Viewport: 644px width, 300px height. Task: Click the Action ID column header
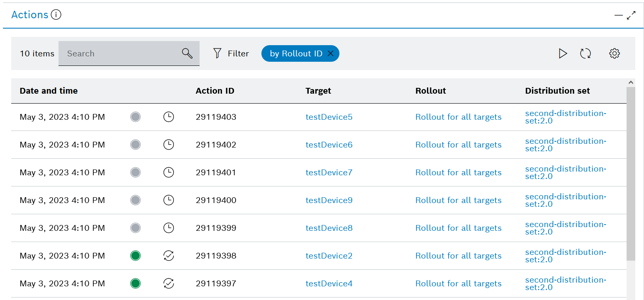click(215, 91)
